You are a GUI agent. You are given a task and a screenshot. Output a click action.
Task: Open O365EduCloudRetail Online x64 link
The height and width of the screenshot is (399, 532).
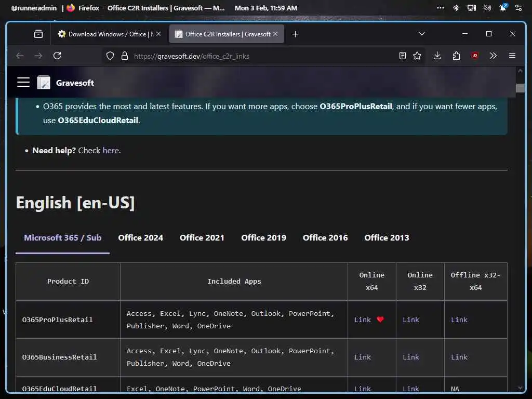pyautogui.click(x=362, y=389)
